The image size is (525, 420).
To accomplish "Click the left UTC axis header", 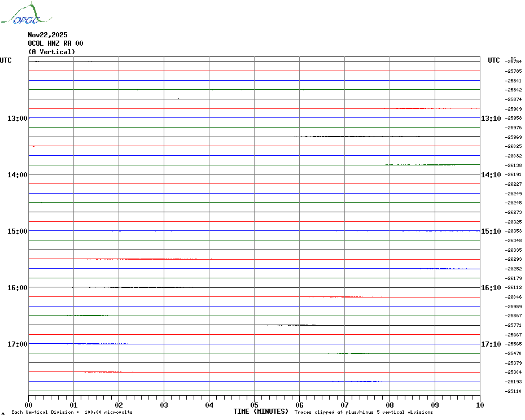I will click(6, 60).
